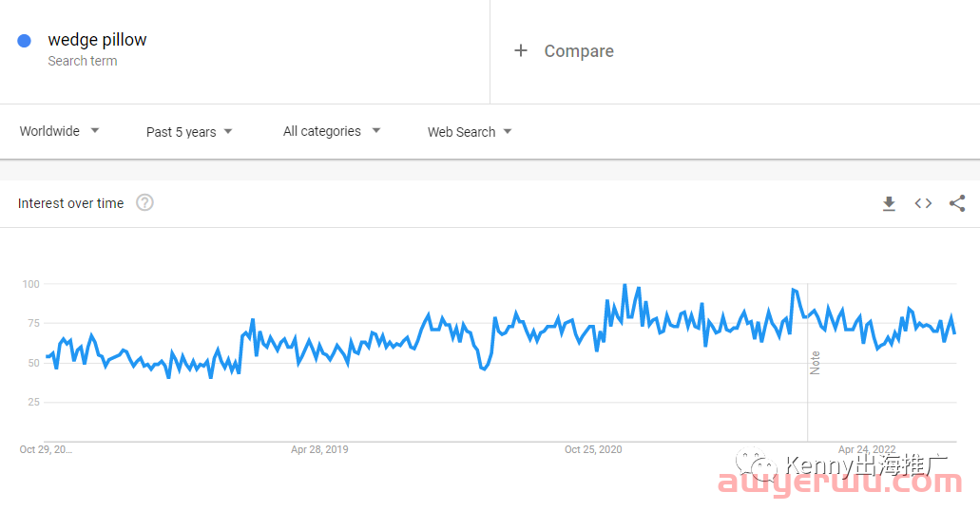This screenshot has width=980, height=511.
Task: Open help for Interest over time
Action: [x=145, y=203]
